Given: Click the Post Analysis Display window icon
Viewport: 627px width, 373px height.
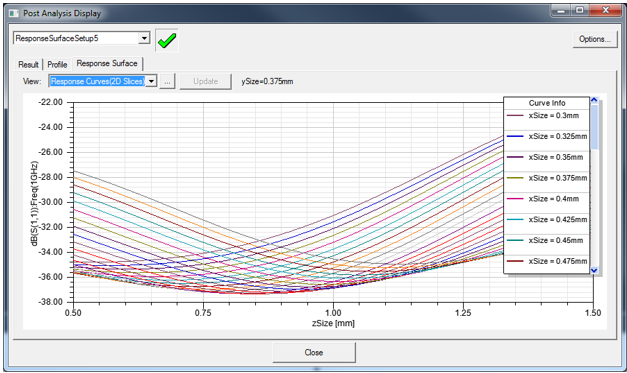Looking at the screenshot, I should coord(14,14).
